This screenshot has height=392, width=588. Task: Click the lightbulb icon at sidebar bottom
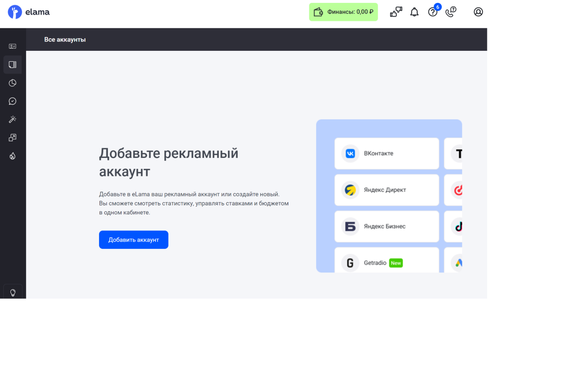[x=13, y=293]
